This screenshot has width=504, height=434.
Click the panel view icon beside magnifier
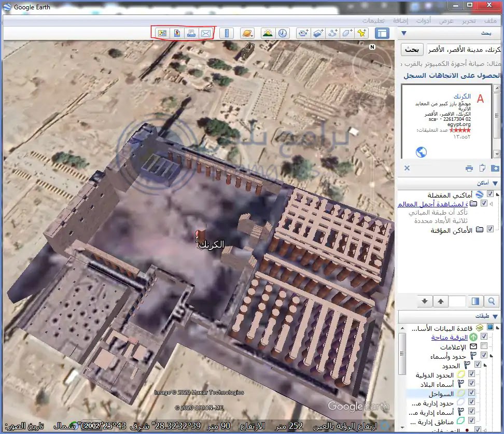(475, 301)
